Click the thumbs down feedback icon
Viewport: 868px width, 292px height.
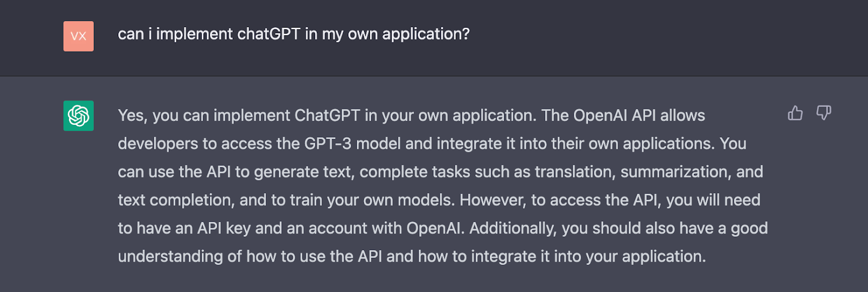click(824, 113)
